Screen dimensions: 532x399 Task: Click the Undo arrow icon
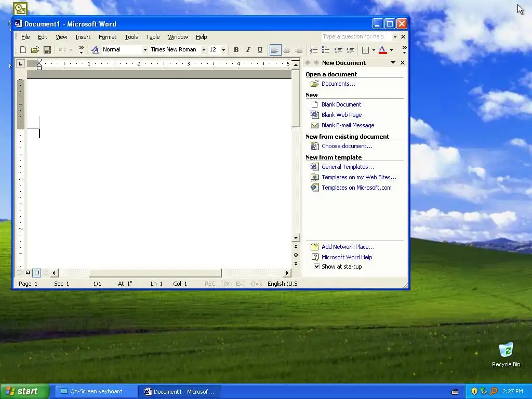pos(62,50)
